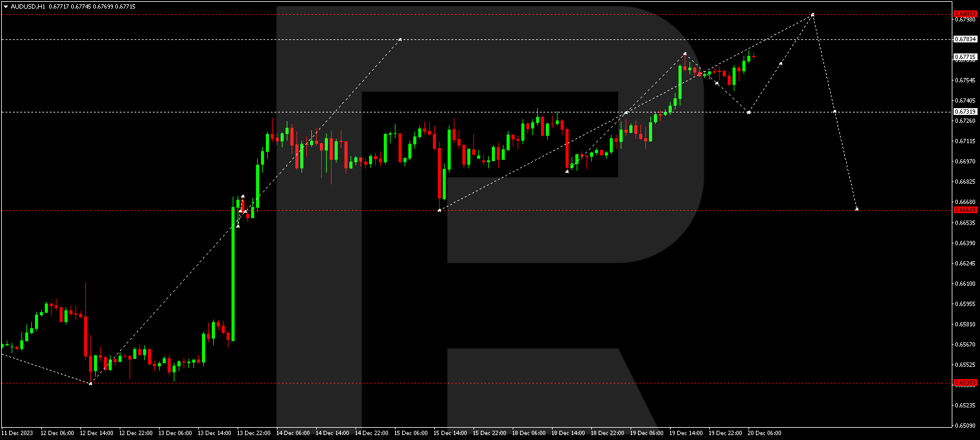Viewport: 980px width, 440px height.
Task: Click the 14 Dec 14:00 time label
Action: (332, 433)
